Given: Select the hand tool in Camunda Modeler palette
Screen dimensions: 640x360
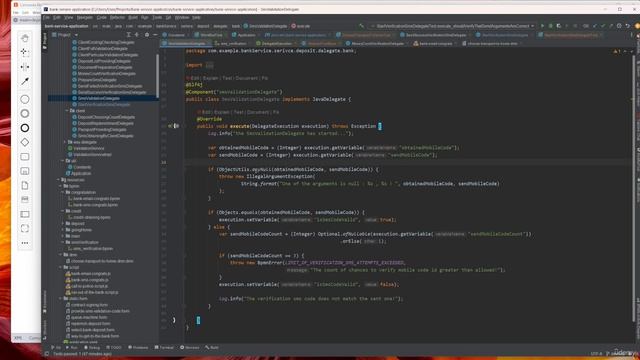Looking at the screenshot, I should pos(25,38).
